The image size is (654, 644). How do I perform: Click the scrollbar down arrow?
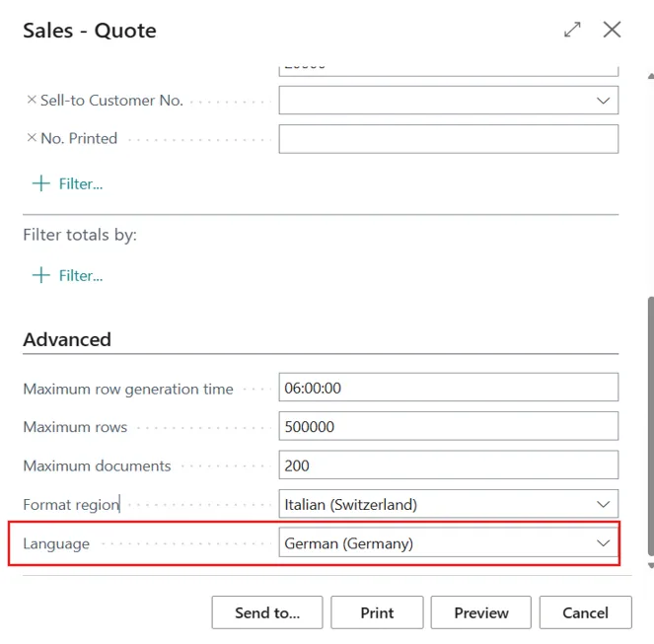tap(649, 565)
